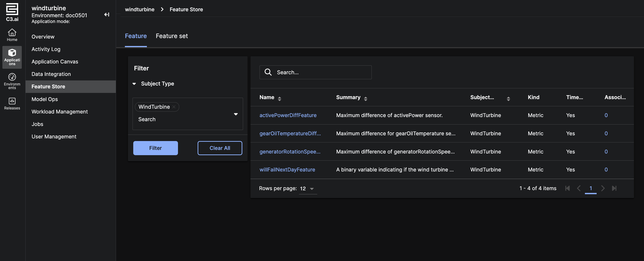Open the Applications section icon
The width and height of the screenshot is (644, 261).
[x=12, y=57]
